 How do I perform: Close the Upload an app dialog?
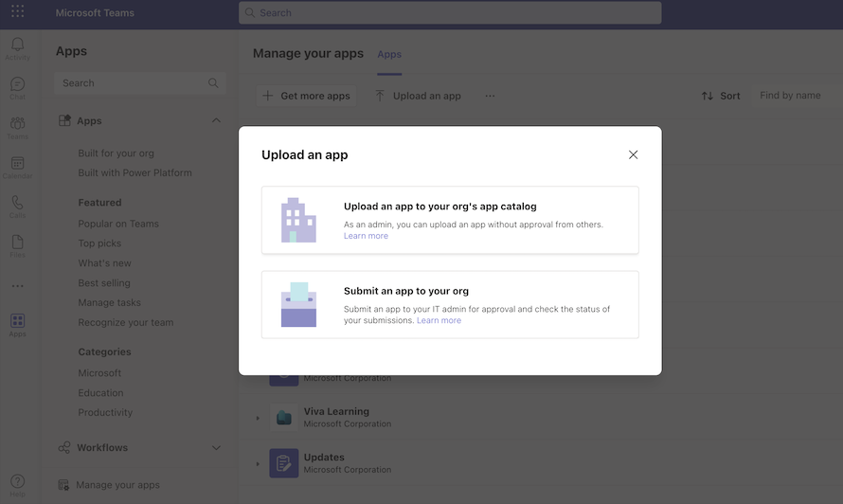(x=633, y=155)
